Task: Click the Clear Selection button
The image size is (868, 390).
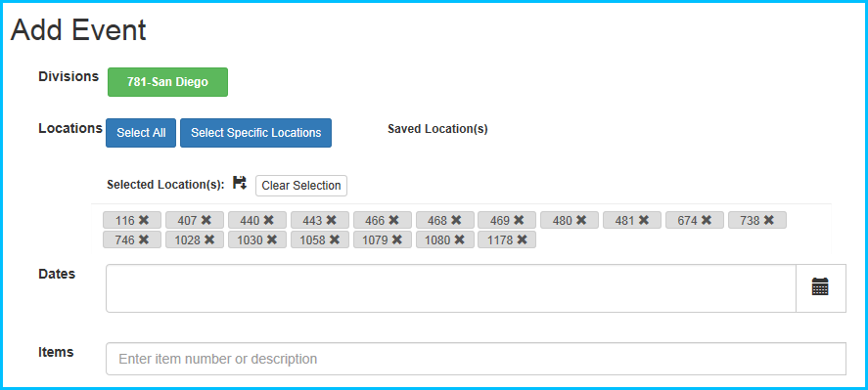Action: (301, 186)
